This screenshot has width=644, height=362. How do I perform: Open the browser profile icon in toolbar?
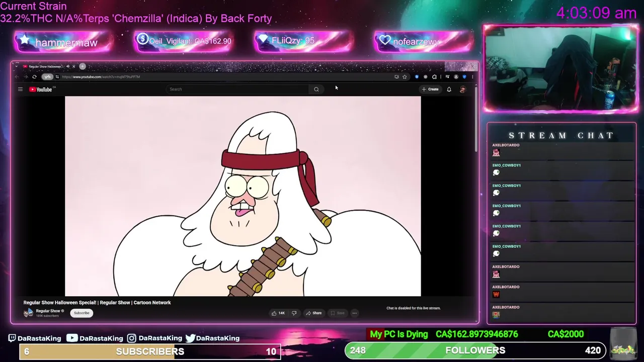456,77
